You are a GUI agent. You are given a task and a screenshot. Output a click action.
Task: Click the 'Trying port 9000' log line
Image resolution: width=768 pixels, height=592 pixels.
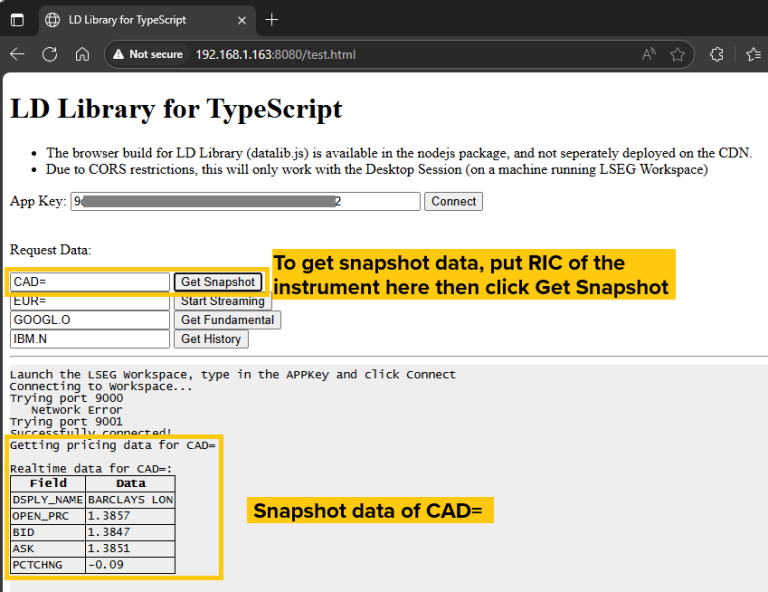(x=66, y=398)
